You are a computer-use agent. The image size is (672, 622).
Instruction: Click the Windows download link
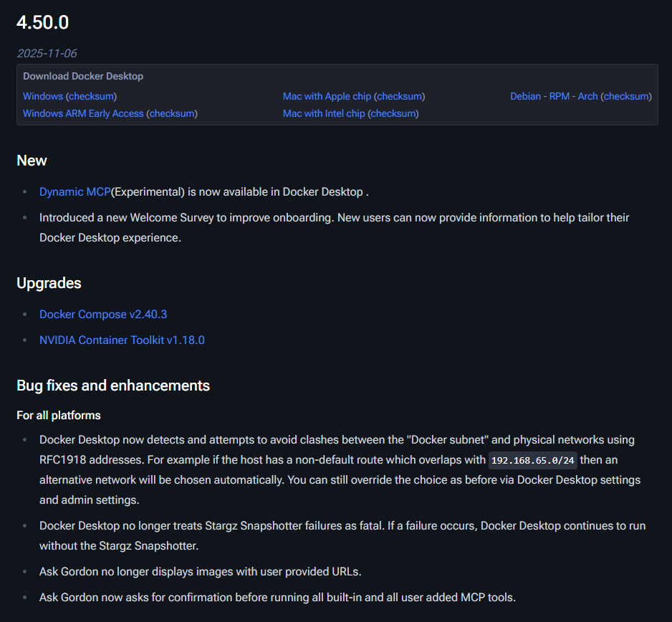[42, 96]
